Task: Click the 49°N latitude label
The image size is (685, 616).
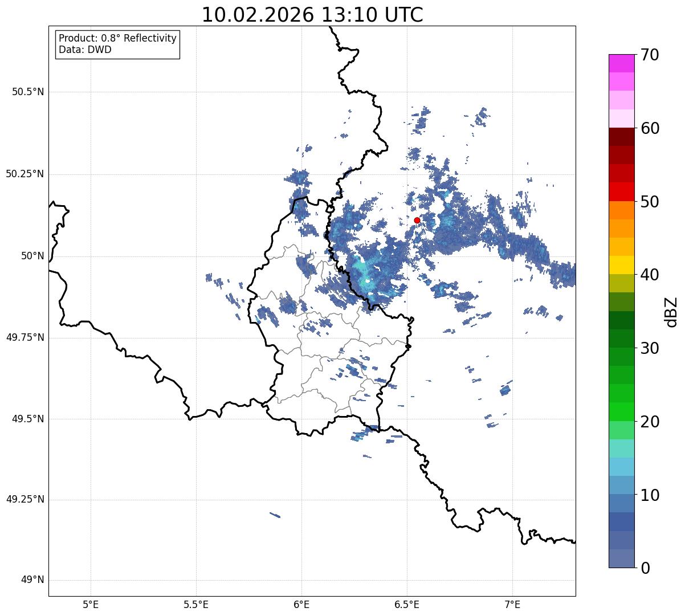Action: 32,580
